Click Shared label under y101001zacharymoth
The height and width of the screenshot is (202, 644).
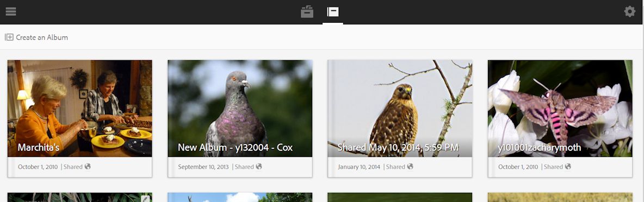click(554, 167)
